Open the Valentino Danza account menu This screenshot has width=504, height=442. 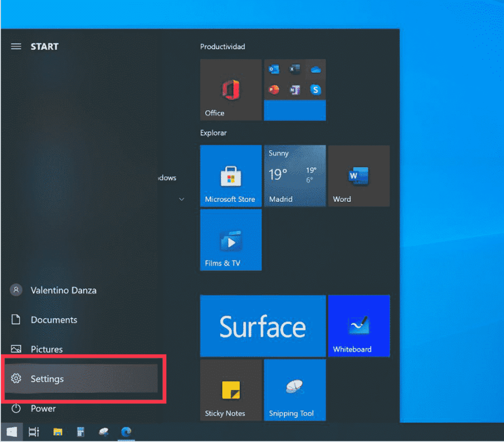tap(80, 290)
